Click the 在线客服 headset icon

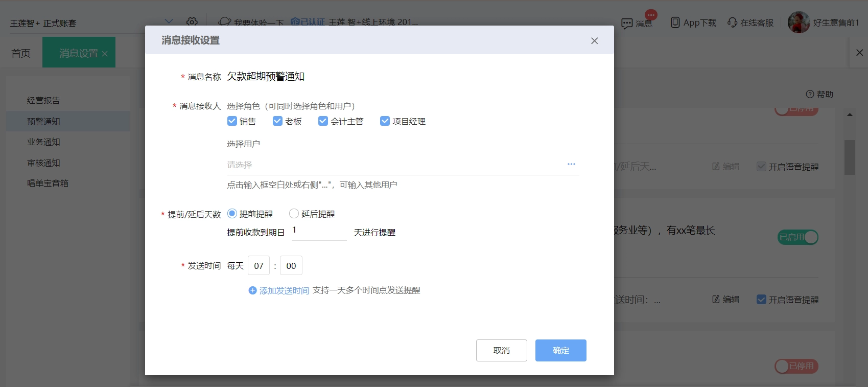point(732,22)
